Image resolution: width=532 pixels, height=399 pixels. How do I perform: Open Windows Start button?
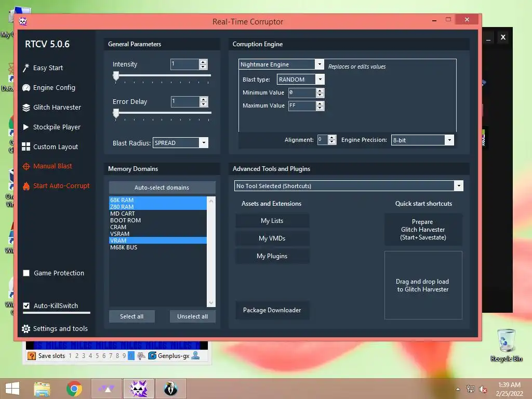[12, 389]
